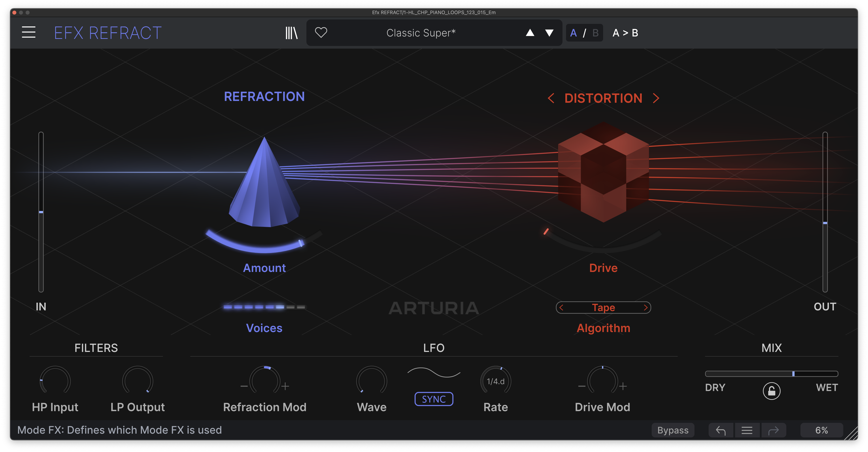Copy settings with A > B

pyautogui.click(x=625, y=33)
